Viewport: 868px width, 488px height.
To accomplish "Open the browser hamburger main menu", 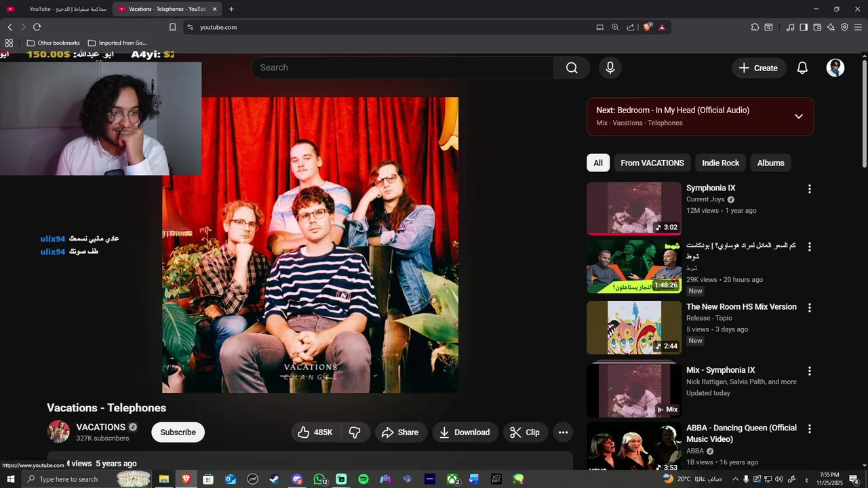I will tap(858, 27).
